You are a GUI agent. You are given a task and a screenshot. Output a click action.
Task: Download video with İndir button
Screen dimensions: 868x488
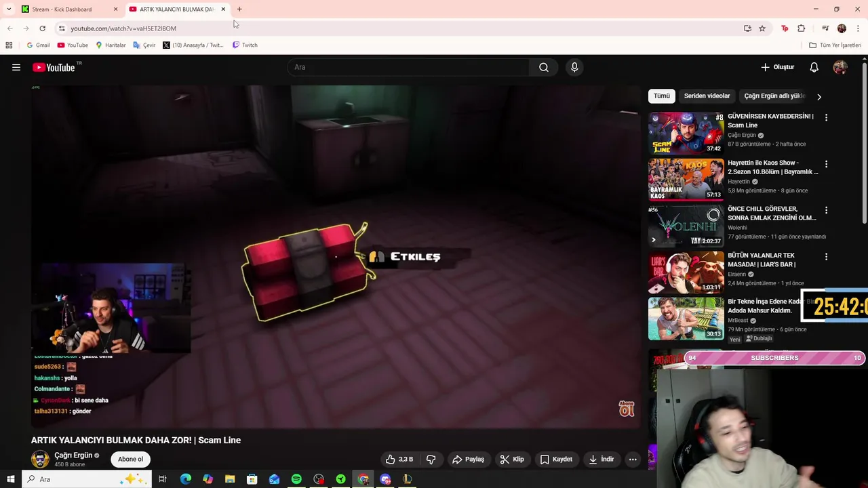pyautogui.click(x=601, y=460)
